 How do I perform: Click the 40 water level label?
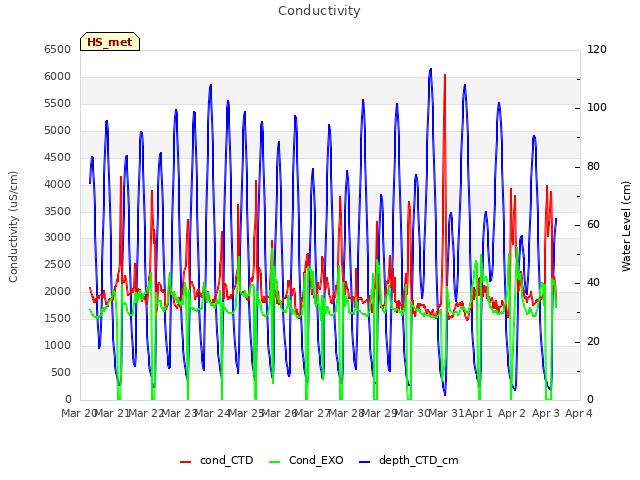pyautogui.click(x=593, y=282)
